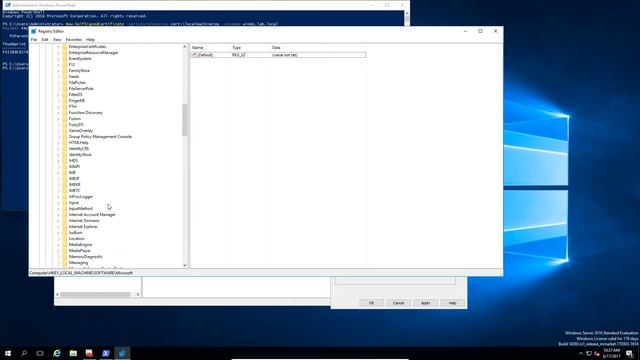Open the Favorites menu
Screen dimensions: 640x360
click(x=74, y=40)
